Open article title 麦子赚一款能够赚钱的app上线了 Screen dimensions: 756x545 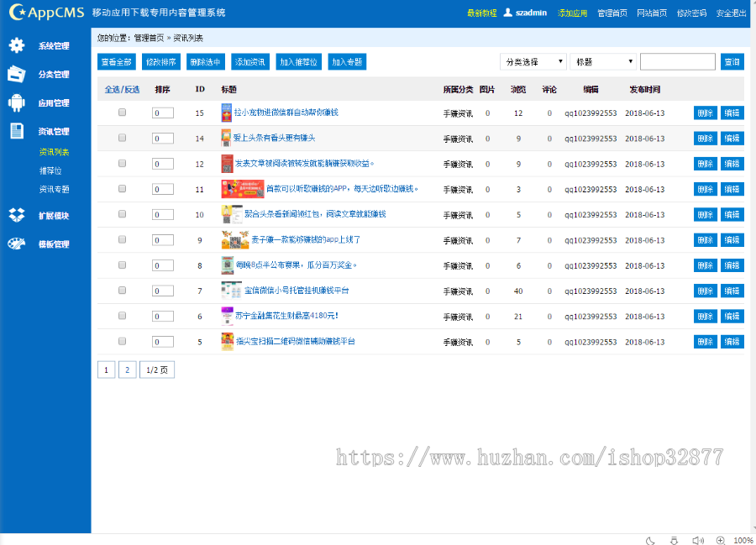pos(306,239)
